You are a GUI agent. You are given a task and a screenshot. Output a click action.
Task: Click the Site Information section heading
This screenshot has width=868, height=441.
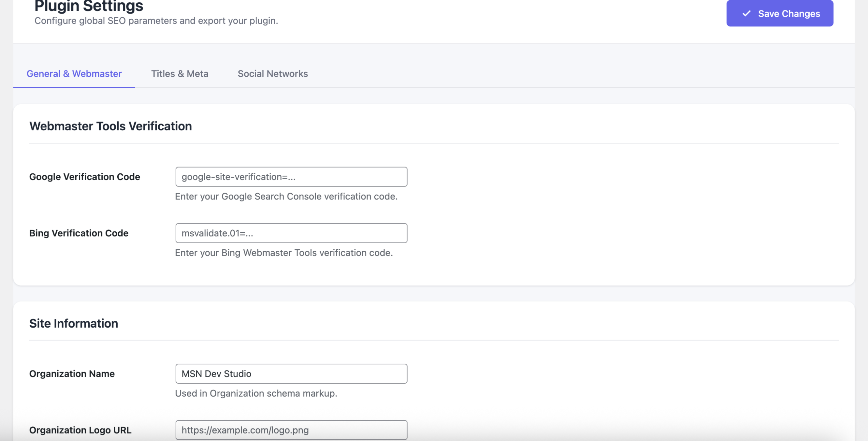pos(74,323)
